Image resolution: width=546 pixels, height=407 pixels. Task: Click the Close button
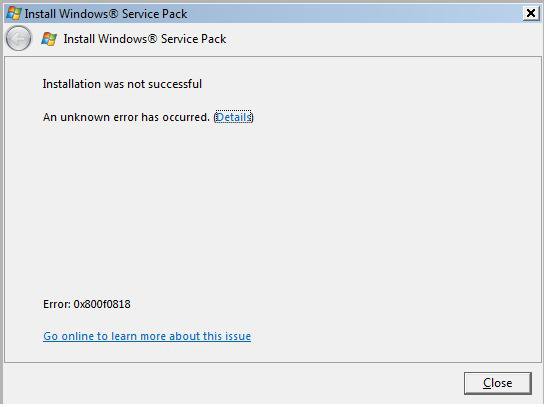[x=498, y=383]
